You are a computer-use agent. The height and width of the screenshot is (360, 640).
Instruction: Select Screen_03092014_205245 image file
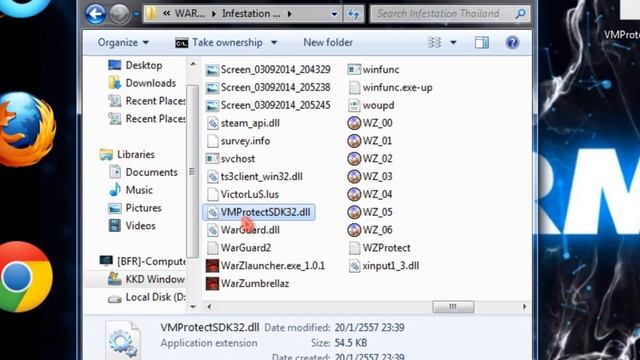point(268,105)
